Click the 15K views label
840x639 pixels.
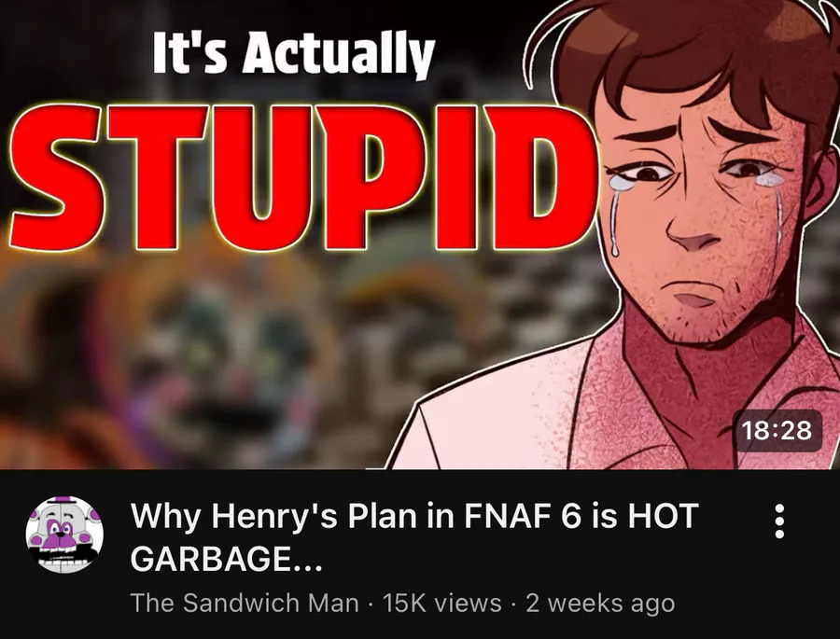[442, 603]
